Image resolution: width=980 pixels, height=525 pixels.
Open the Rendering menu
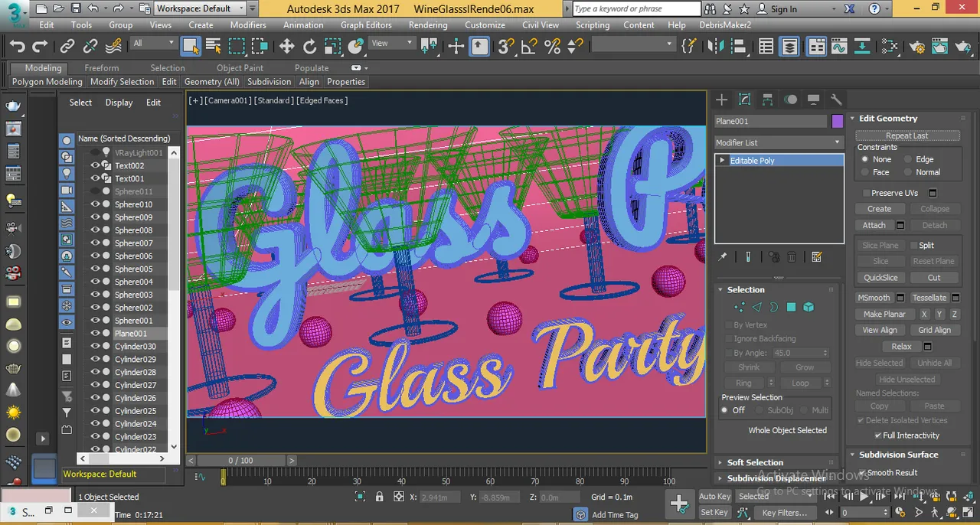(428, 24)
